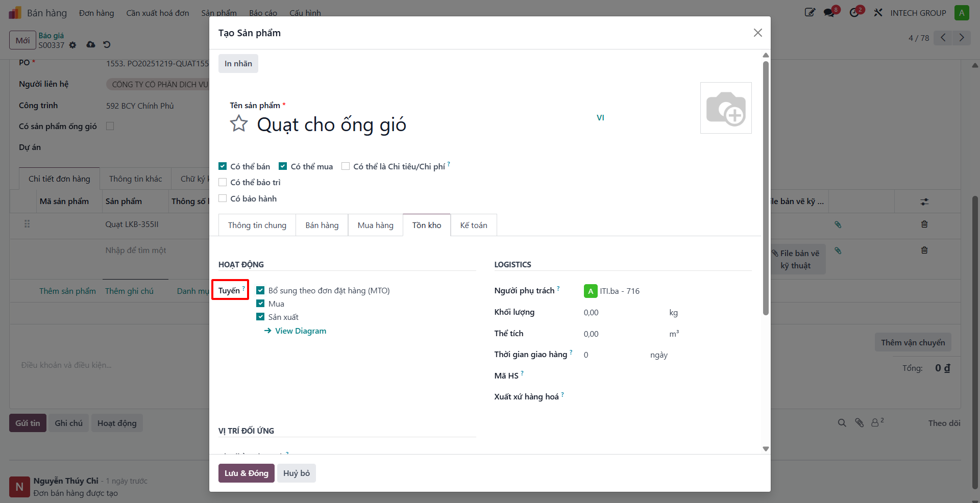Open the chat messages icon with badge 8
Image resolution: width=980 pixels, height=503 pixels.
pos(829,13)
